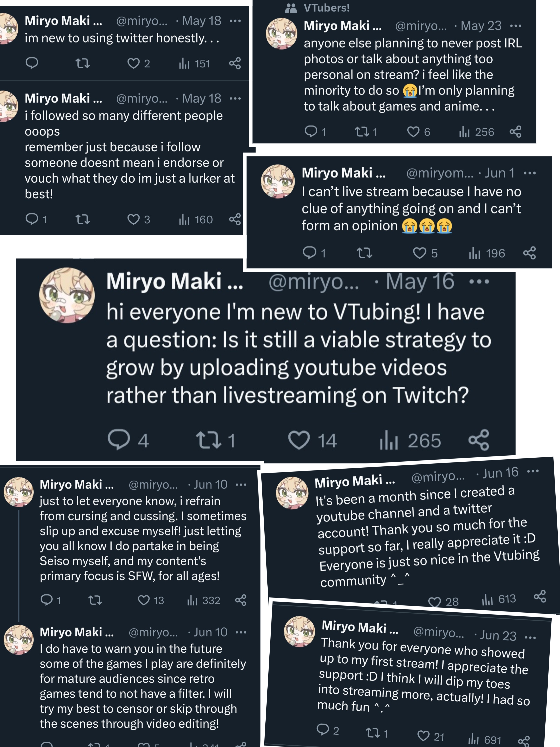Viewport: 560px width, 747px height.
Task: Like the Jun 16 one month tweet
Action: coord(434,602)
